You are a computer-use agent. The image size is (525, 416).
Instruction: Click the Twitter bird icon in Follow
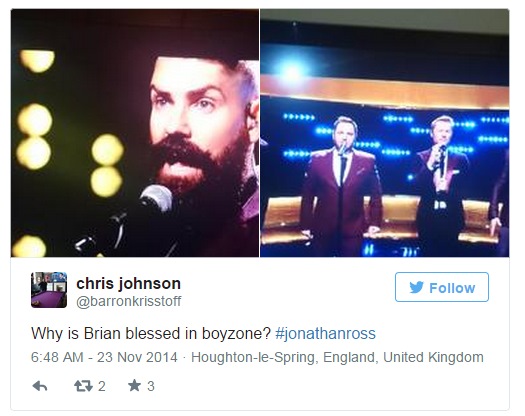coord(416,288)
